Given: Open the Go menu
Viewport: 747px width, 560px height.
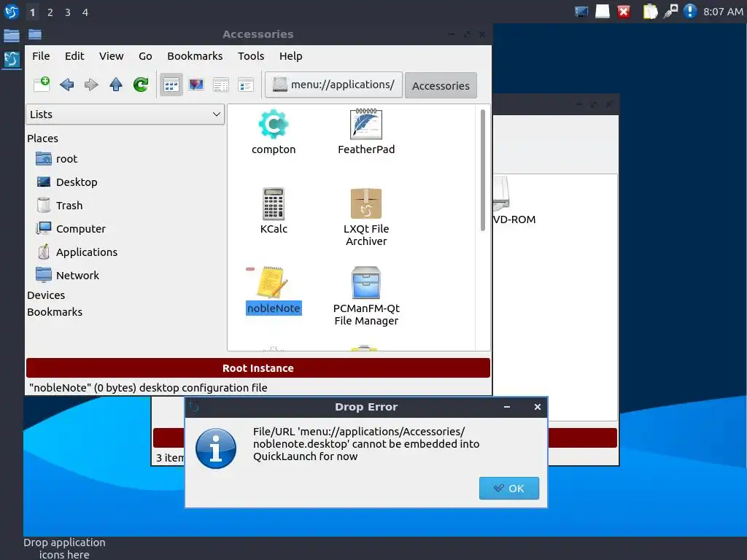Looking at the screenshot, I should pyautogui.click(x=145, y=56).
